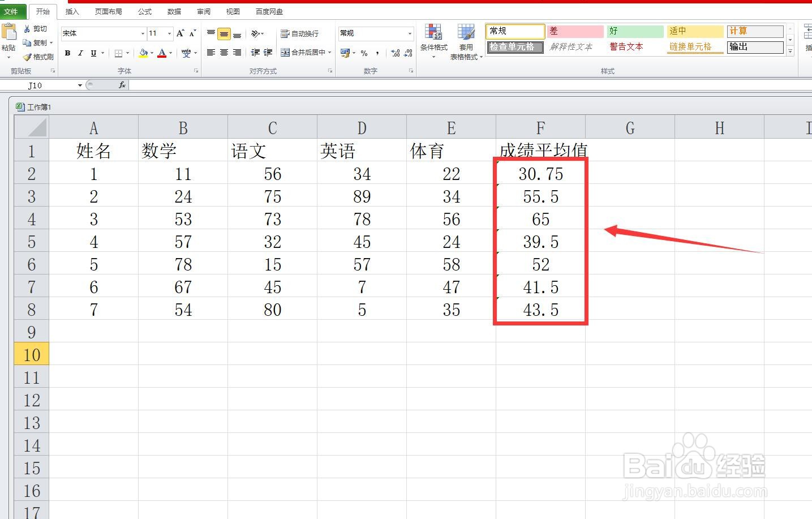Open the font name 宋体 dropdown
Viewport: 812px width, 519px height.
(143, 33)
